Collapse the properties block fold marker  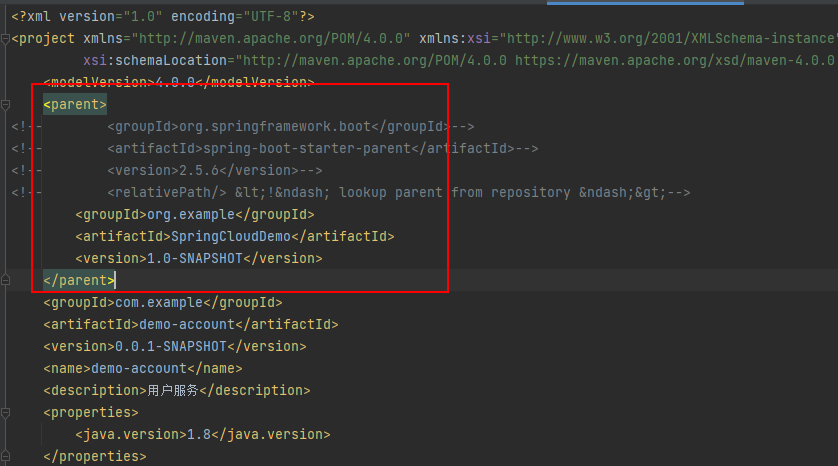pyautogui.click(x=5, y=413)
